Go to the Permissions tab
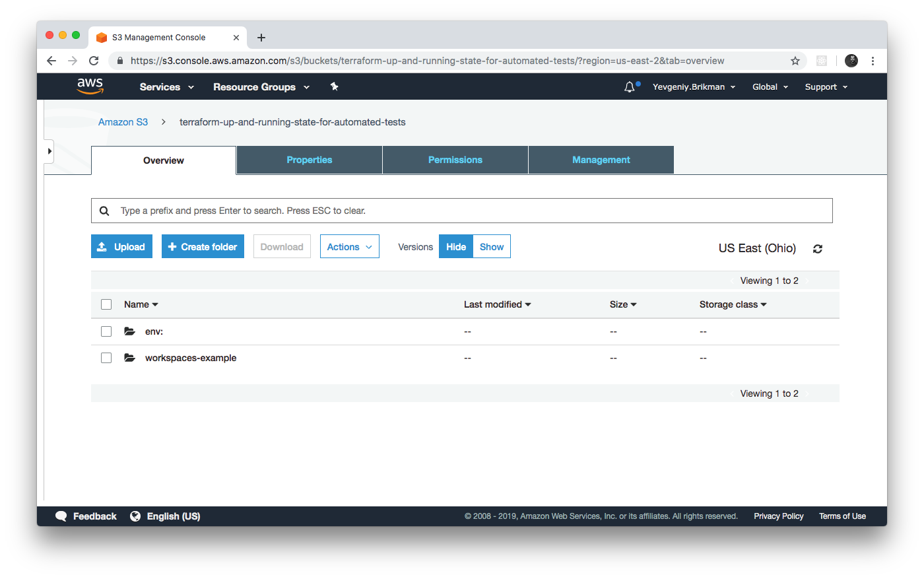This screenshot has width=924, height=579. click(x=455, y=160)
